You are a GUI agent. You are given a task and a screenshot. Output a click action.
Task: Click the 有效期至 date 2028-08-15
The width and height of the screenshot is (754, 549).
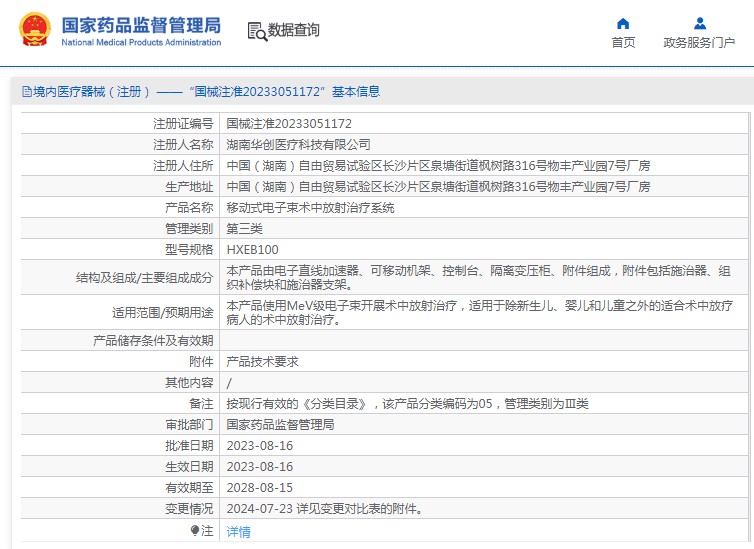pyautogui.click(x=260, y=487)
